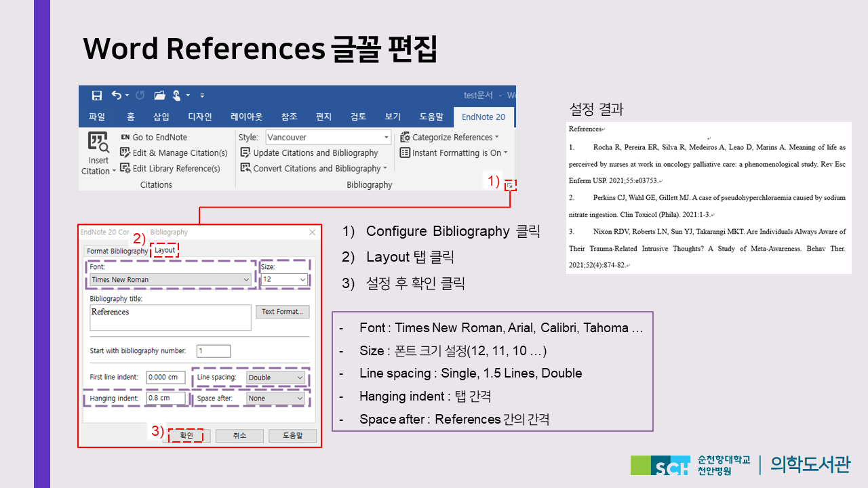Image resolution: width=868 pixels, height=488 pixels.
Task: Click the 도움말 button in dialog
Action: point(292,436)
